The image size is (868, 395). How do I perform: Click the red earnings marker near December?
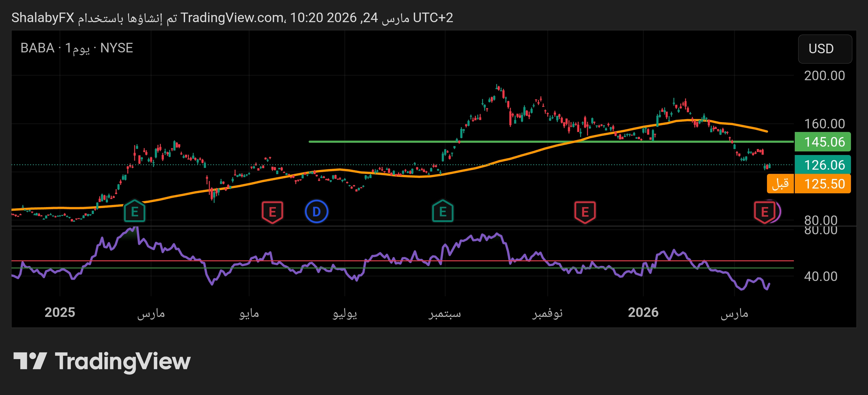click(585, 212)
